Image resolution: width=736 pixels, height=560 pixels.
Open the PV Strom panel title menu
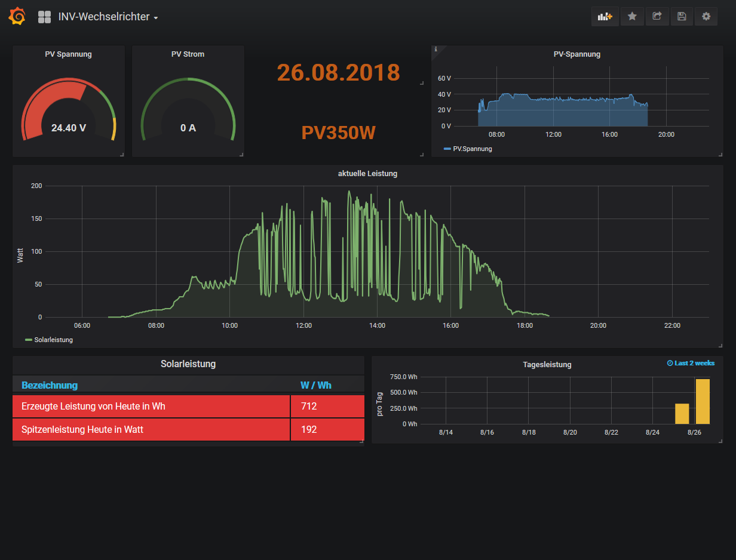pyautogui.click(x=188, y=54)
